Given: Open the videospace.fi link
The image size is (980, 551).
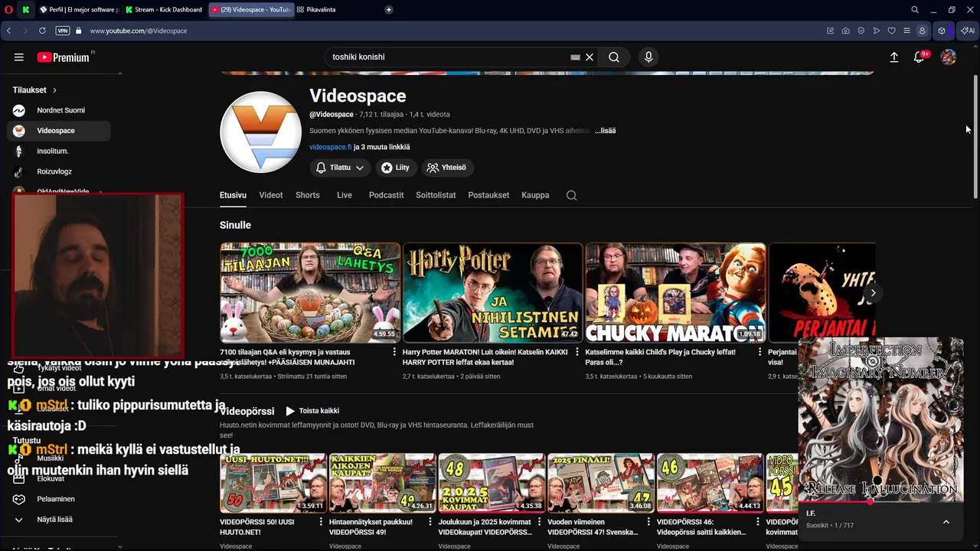Looking at the screenshot, I should click(x=330, y=147).
